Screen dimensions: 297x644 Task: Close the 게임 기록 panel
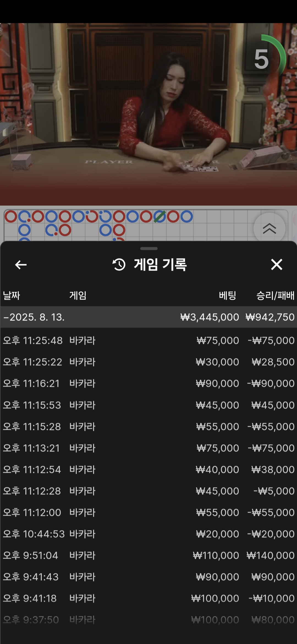click(x=276, y=264)
